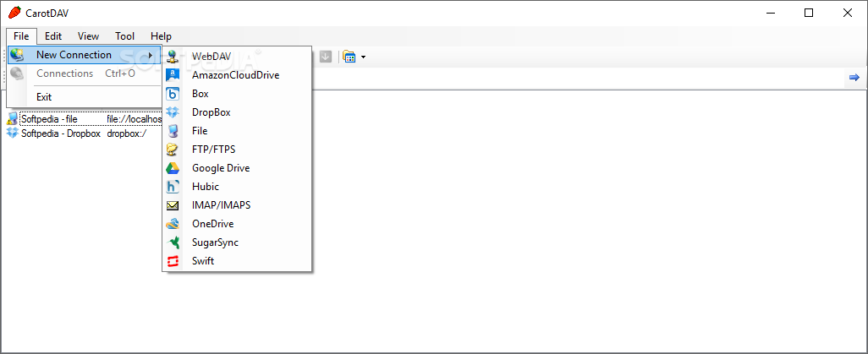Click the IMAP/IMAPS envelope icon
868x354 pixels.
click(x=173, y=205)
